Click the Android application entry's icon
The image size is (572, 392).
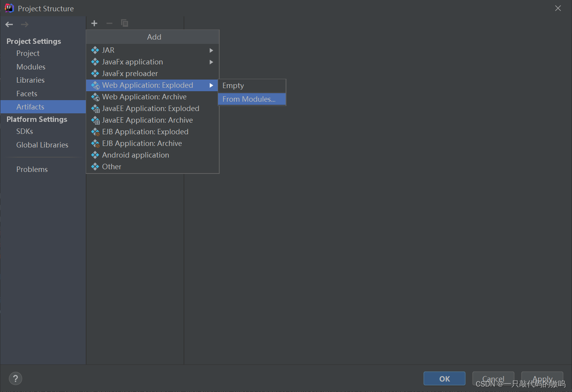click(x=95, y=155)
